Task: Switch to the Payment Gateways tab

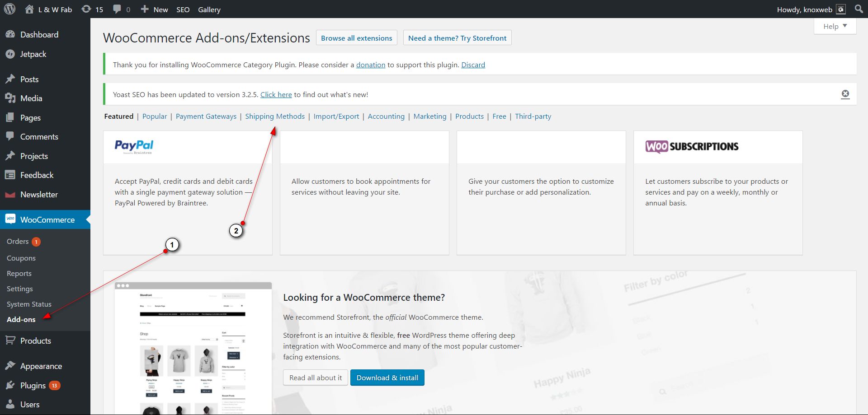Action: (x=206, y=116)
